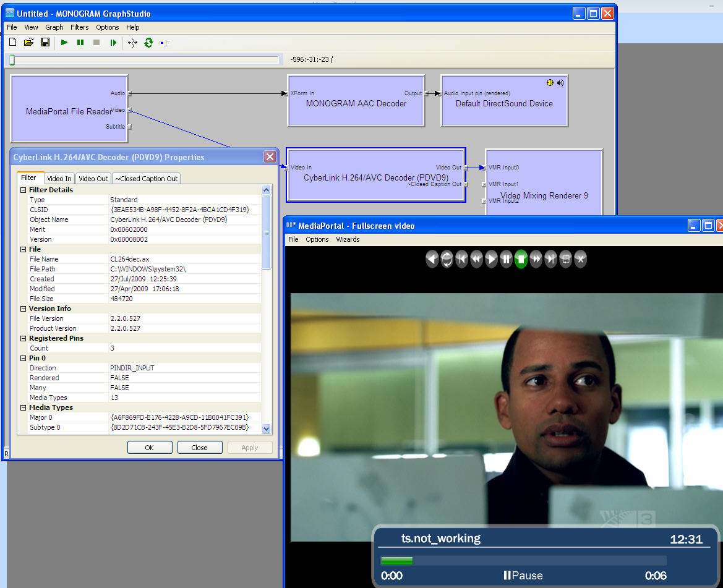Open the Filters menu

(x=79, y=27)
